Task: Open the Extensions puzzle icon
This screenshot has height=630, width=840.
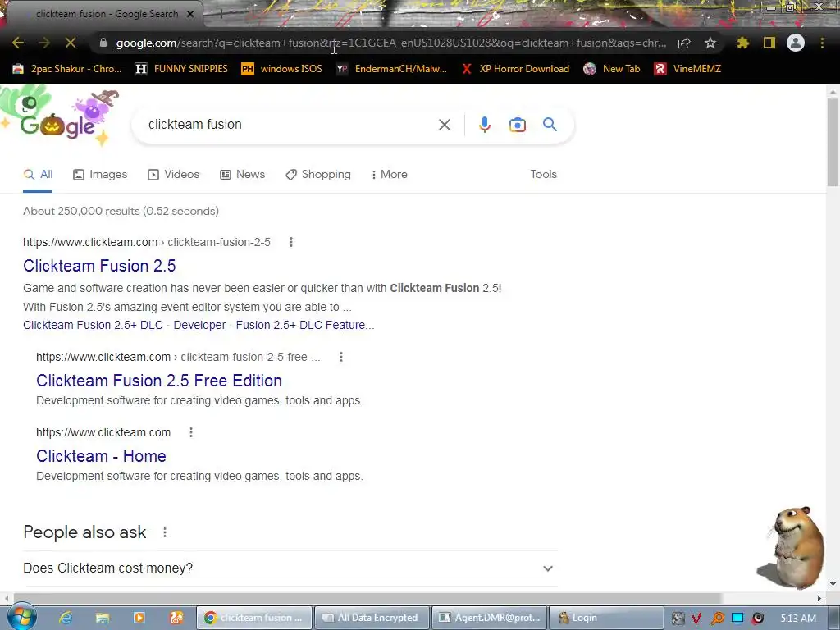Action: click(x=743, y=43)
